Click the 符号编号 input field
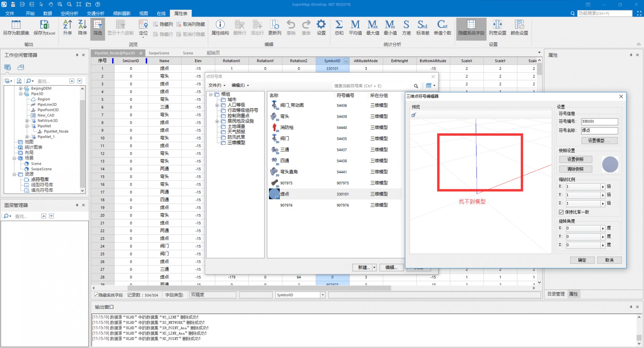The image size is (644, 348). coord(599,121)
